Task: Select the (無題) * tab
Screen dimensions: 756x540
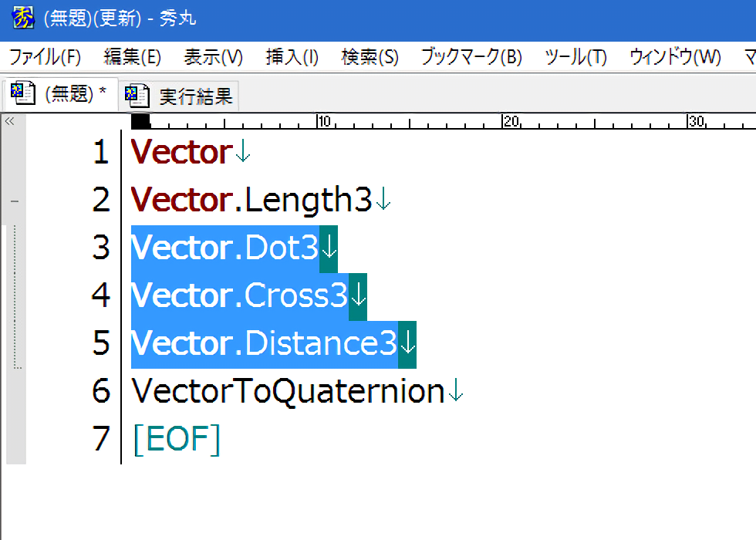Action: [75, 94]
